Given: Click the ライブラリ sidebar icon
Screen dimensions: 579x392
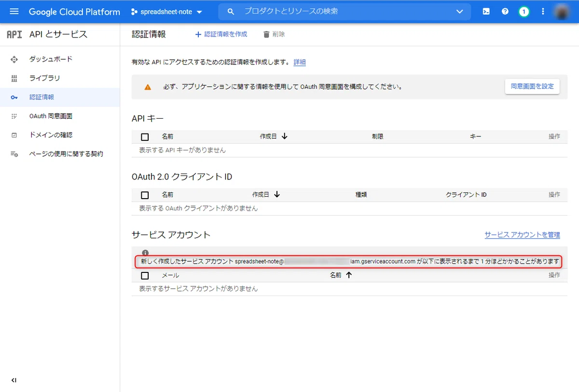Looking at the screenshot, I should 14,78.
